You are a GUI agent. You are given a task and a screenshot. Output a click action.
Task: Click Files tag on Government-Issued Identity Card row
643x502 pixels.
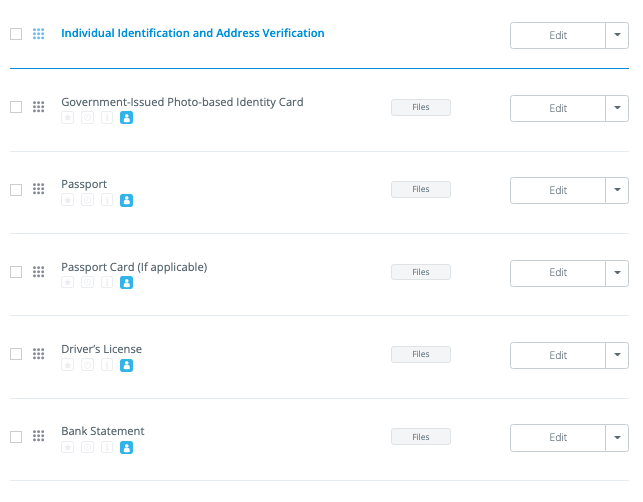tap(420, 107)
